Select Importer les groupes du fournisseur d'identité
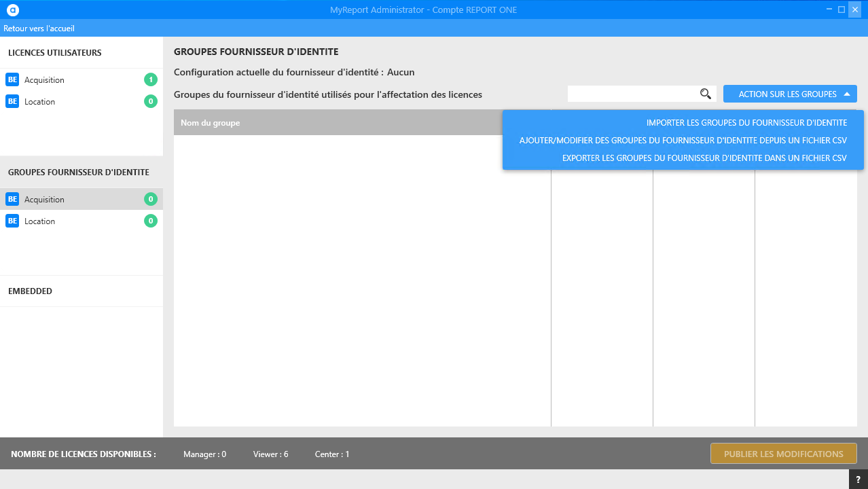Screen dimensions: 868x489 (746, 123)
